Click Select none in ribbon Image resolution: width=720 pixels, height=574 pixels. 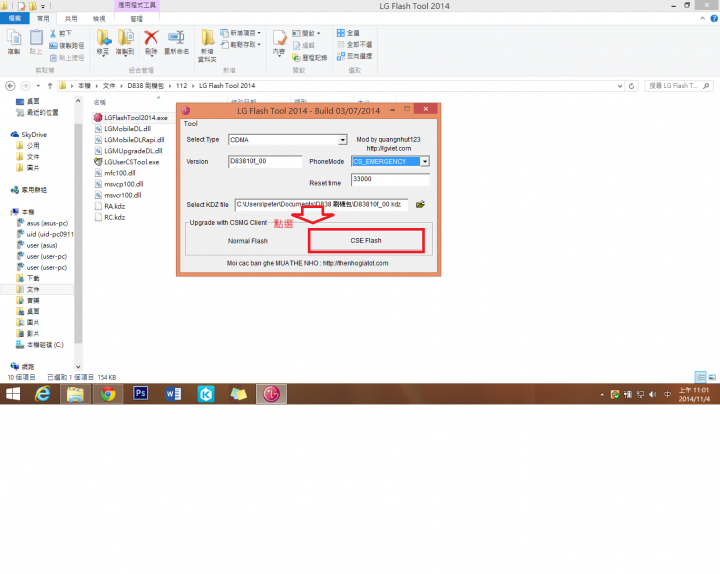[x=354, y=45]
